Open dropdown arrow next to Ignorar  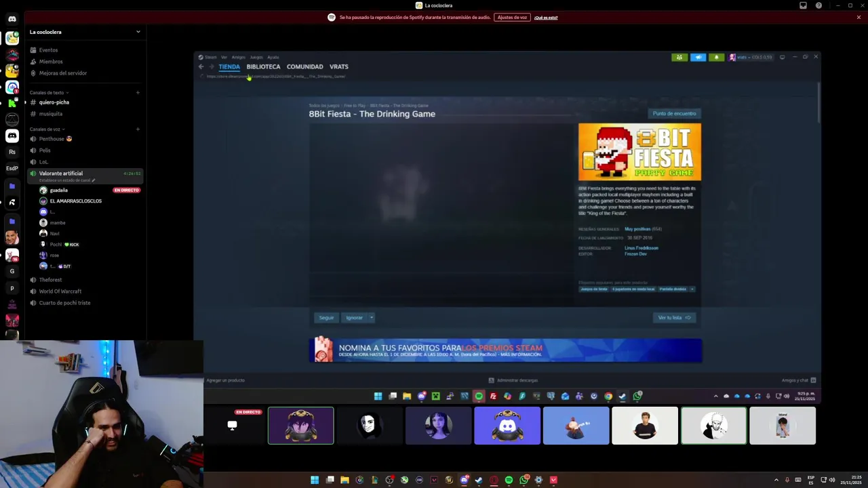(372, 318)
